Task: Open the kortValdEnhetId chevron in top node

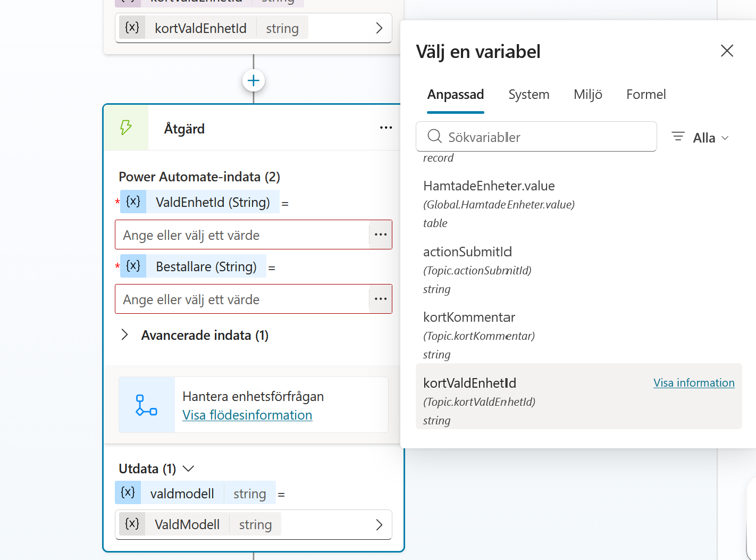Action: [x=379, y=28]
